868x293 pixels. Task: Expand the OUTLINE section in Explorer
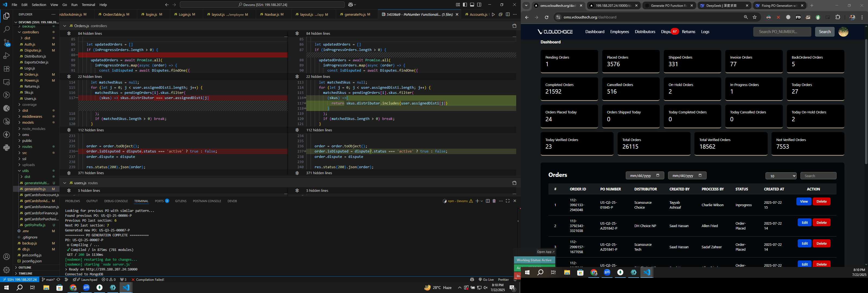[x=25, y=267]
